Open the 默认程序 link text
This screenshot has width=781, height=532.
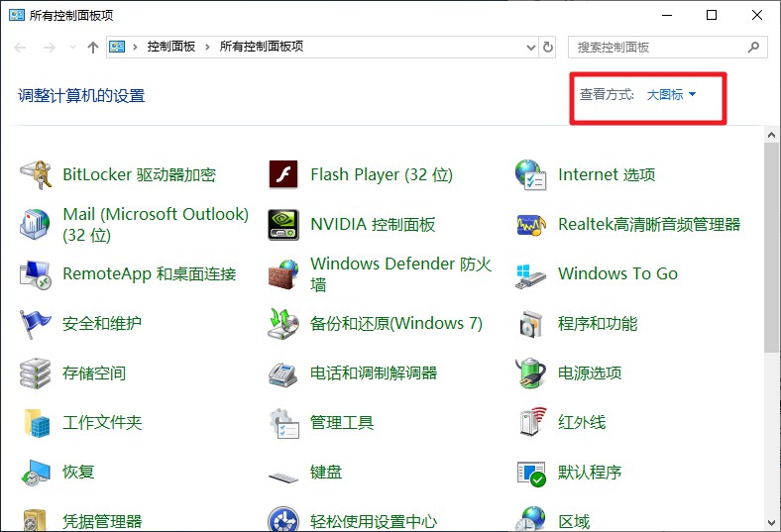pos(590,472)
